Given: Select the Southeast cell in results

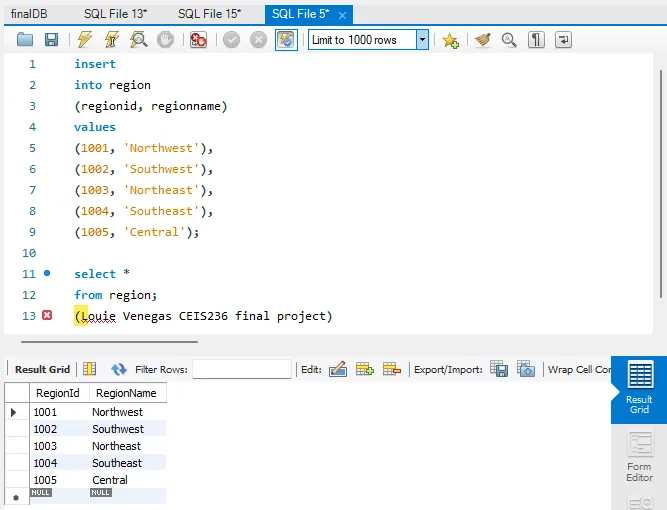Looking at the screenshot, I should click(128, 463).
